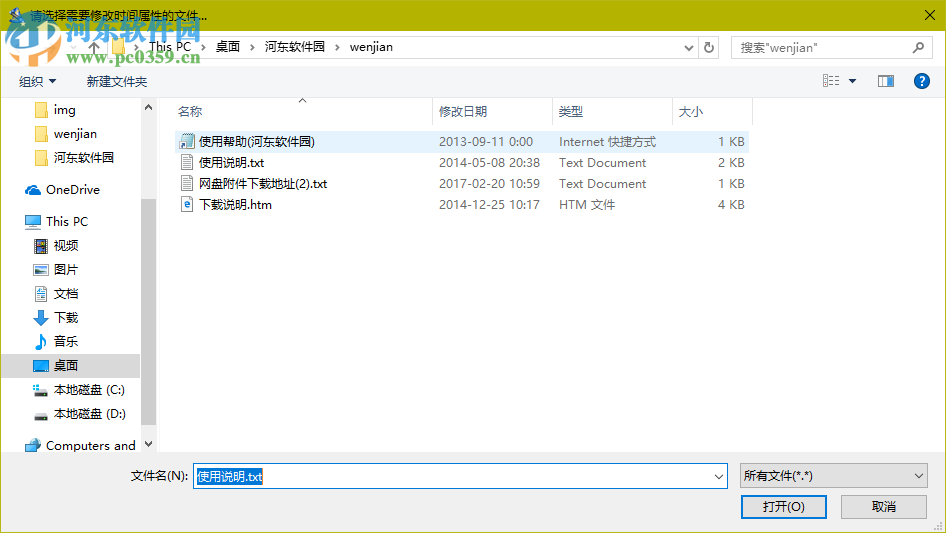This screenshot has height=533, width=946.
Task: Click 河东软件园 in address breadcrumb
Action: pos(294,46)
